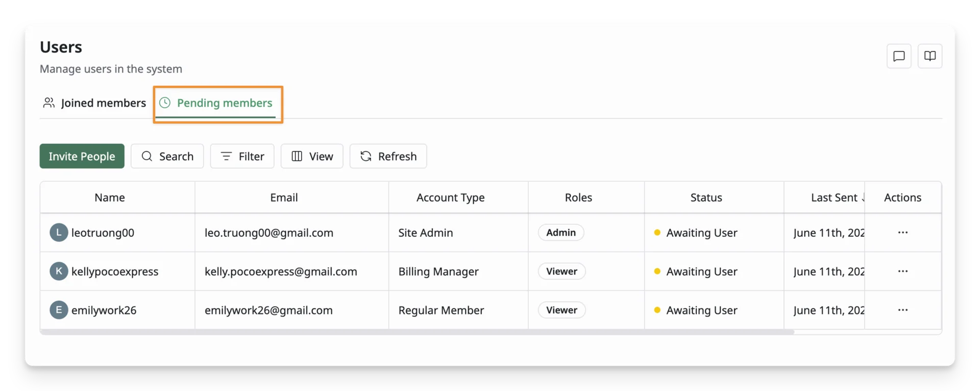Click Last Sent date for emilywork26
This screenshot has width=980, height=391.
(x=829, y=310)
